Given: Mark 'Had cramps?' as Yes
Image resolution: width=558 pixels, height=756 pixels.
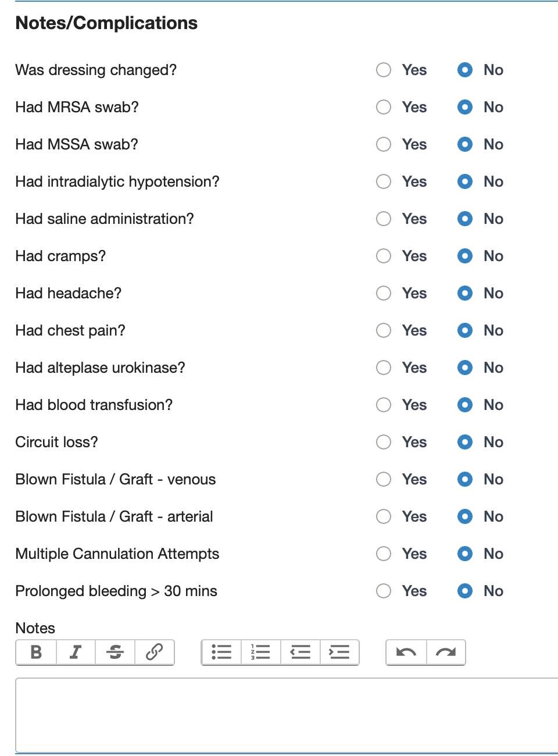Looking at the screenshot, I should (x=384, y=256).
